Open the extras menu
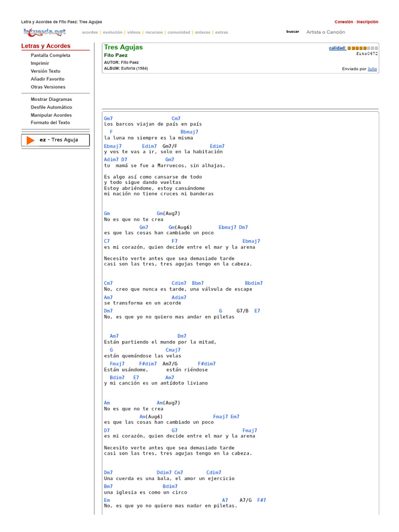The image size is (399, 532). coord(221,33)
